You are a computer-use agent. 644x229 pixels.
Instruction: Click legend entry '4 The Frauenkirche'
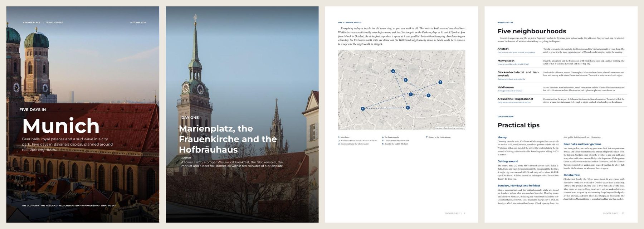coord(390,137)
